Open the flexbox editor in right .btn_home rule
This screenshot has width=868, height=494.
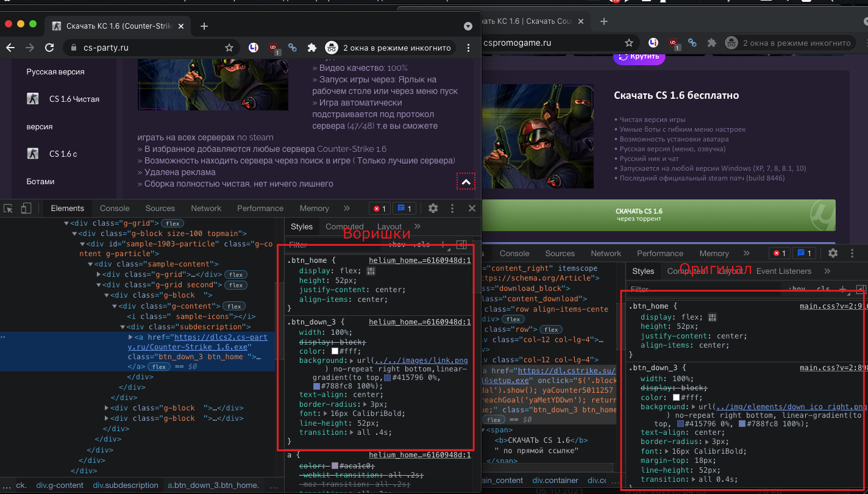pyautogui.click(x=712, y=317)
